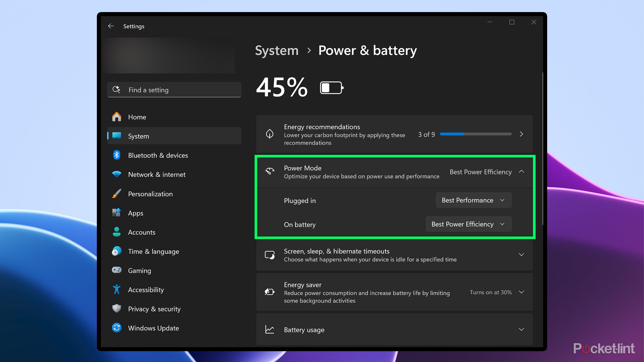Expand the Energy saver section
This screenshot has width=644, height=362.
521,292
